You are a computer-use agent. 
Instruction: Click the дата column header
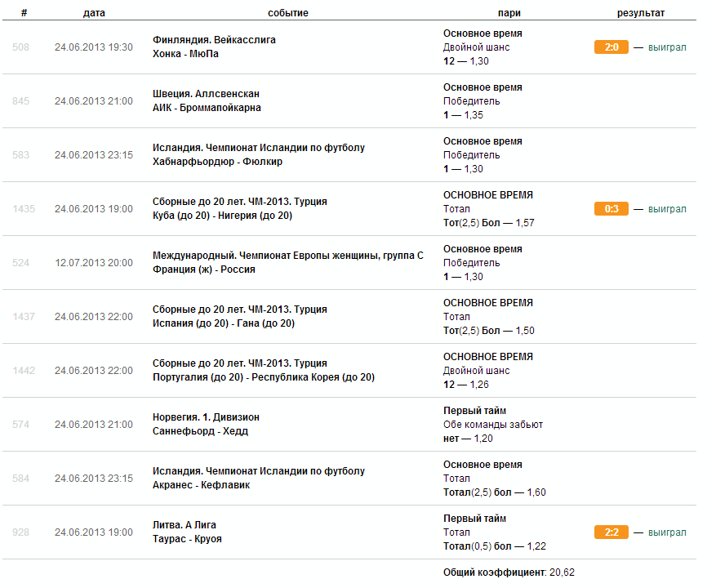(94, 13)
